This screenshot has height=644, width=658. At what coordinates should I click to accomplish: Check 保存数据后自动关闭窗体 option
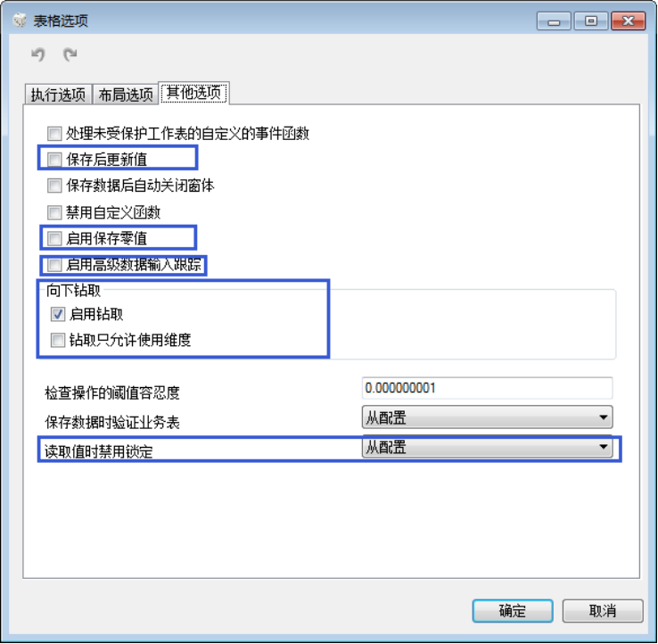[54, 186]
